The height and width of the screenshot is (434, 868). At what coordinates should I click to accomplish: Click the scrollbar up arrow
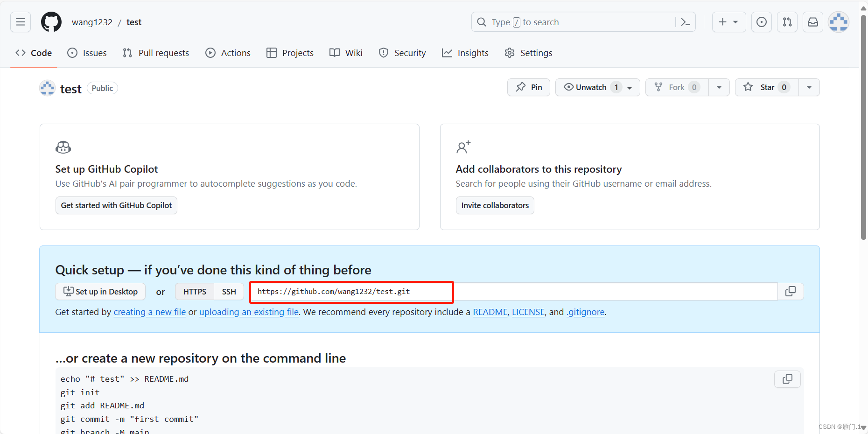click(863, 8)
